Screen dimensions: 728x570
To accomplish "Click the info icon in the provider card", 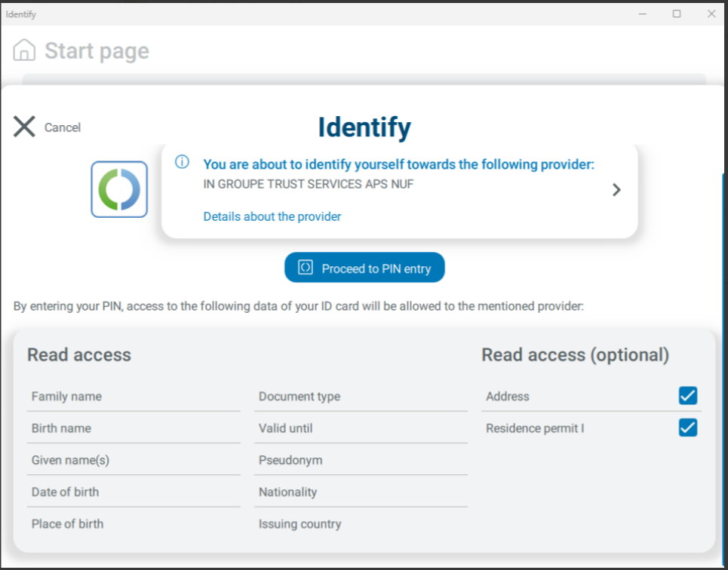I will [x=182, y=162].
